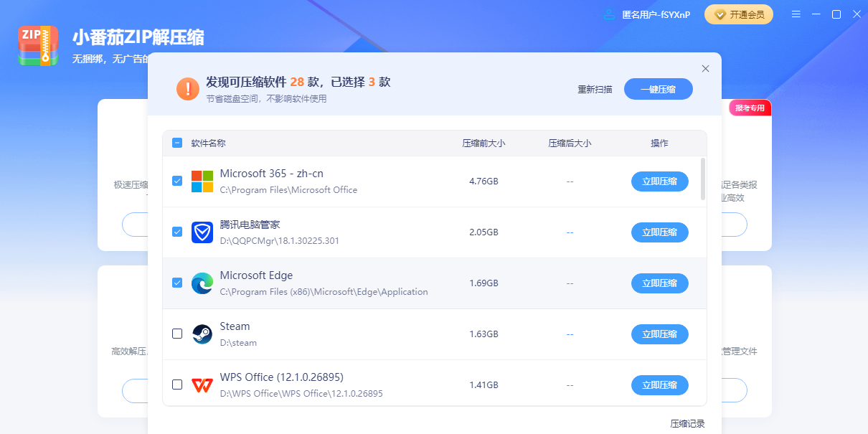Click 立即压缩 for Microsoft Edge

click(x=660, y=283)
